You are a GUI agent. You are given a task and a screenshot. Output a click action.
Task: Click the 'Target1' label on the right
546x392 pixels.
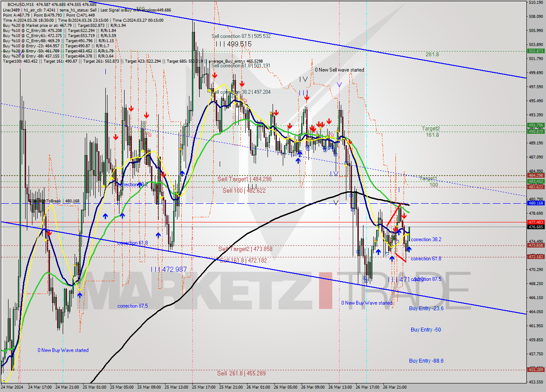coord(428,179)
